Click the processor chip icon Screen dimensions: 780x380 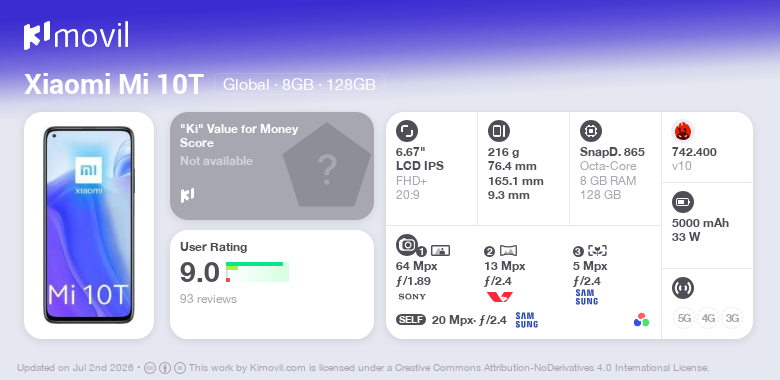click(590, 131)
